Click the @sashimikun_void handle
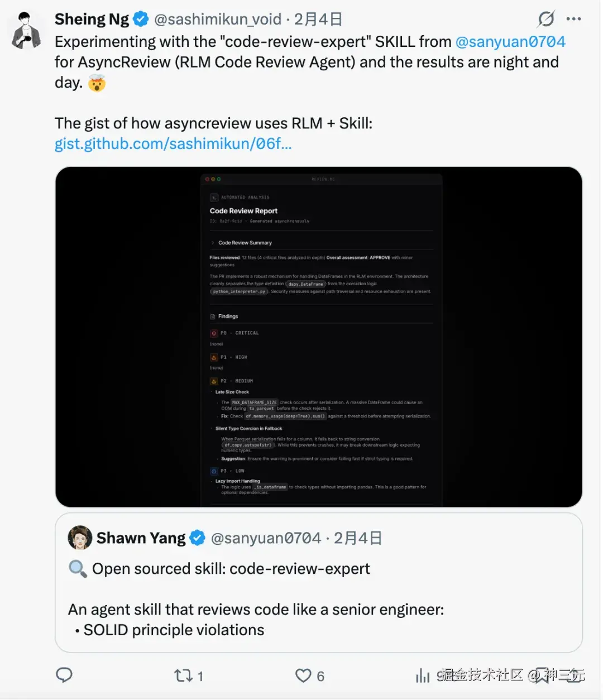The image size is (603, 700). tap(218, 20)
